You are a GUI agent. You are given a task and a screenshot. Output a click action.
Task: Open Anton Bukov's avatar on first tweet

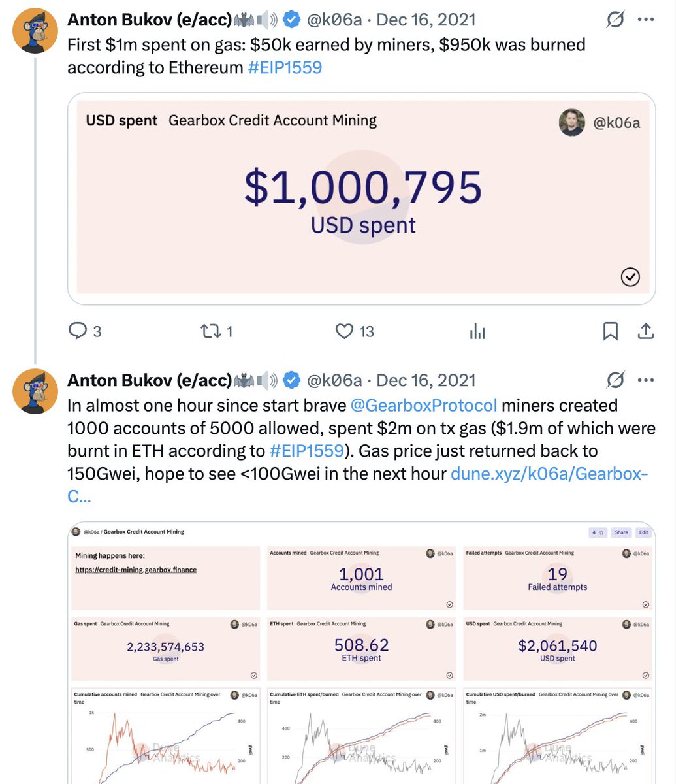click(35, 30)
